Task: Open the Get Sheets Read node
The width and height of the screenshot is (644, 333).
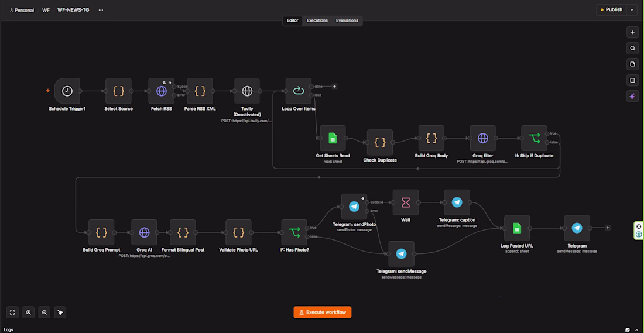Action: (333, 138)
